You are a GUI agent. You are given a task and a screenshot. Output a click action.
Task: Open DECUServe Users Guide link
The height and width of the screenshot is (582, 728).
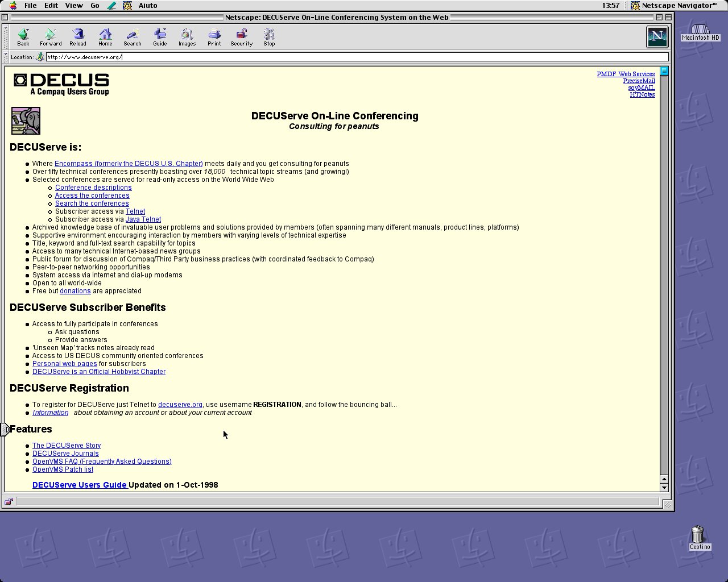click(x=80, y=485)
